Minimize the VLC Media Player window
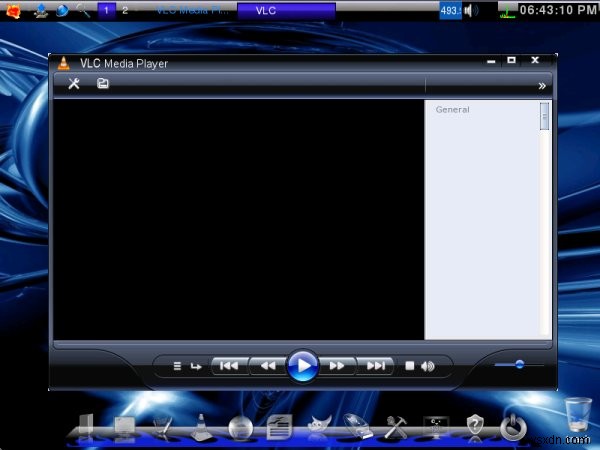The width and height of the screenshot is (600, 450). pos(491,61)
